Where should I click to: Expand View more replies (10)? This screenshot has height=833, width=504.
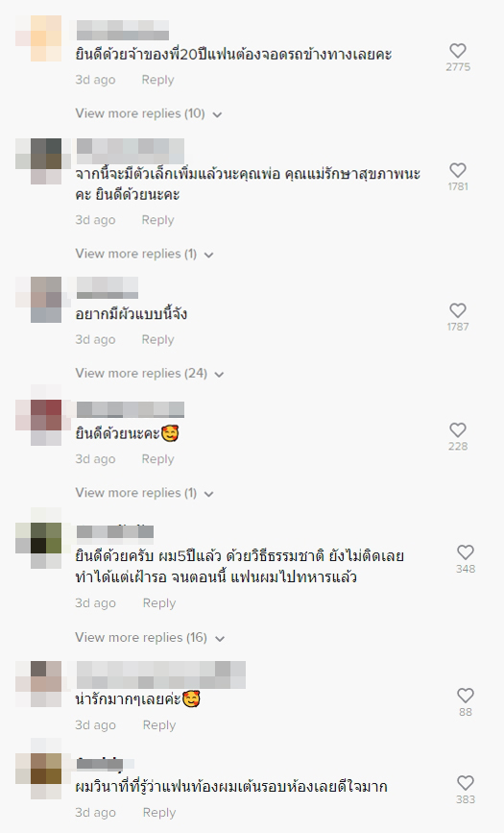148,113
